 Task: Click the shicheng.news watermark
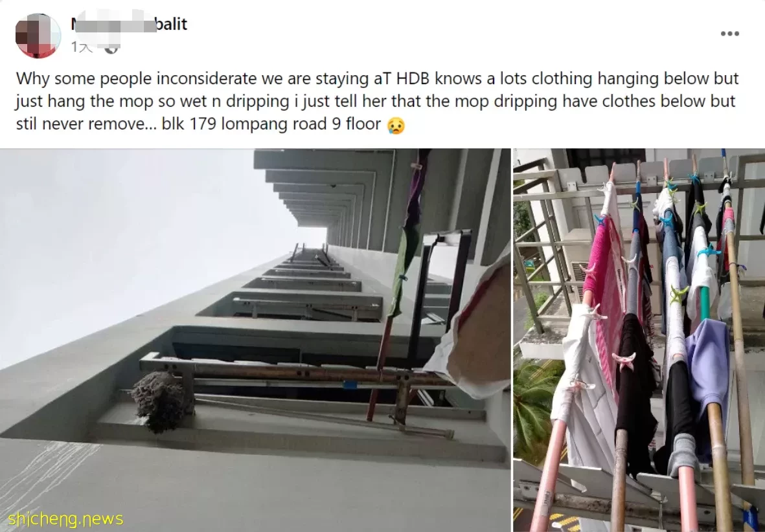point(65,519)
